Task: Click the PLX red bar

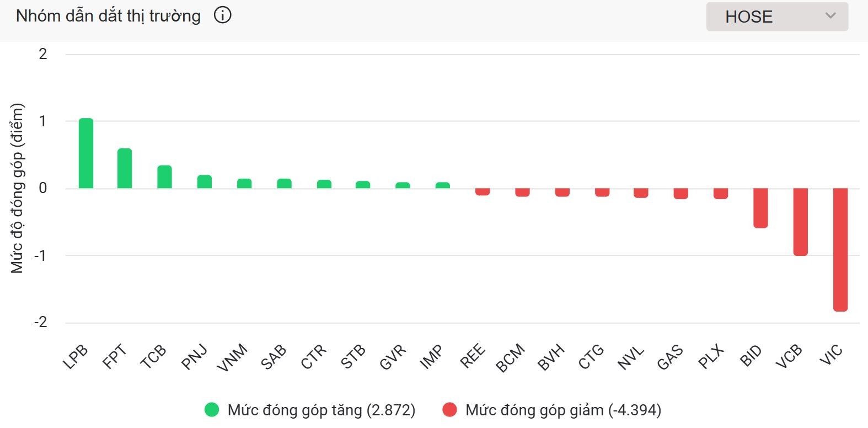Action: [x=721, y=194]
